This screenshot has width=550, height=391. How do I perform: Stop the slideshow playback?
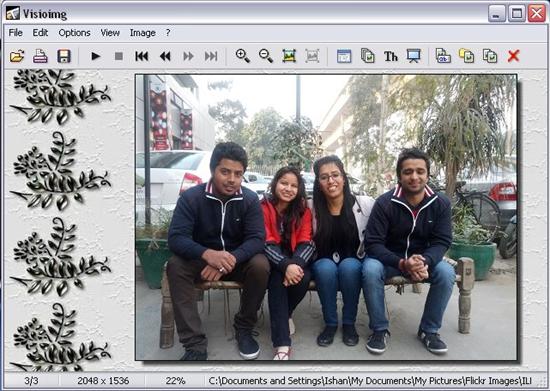[119, 56]
